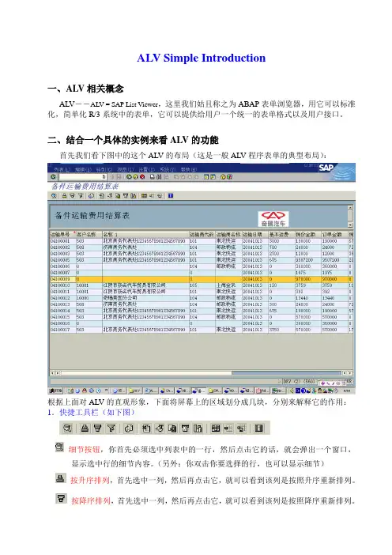Click green Enter checkmark in SAP toolbar
Image resolution: width=392 pixels, height=555 pixels.
click(x=53, y=176)
